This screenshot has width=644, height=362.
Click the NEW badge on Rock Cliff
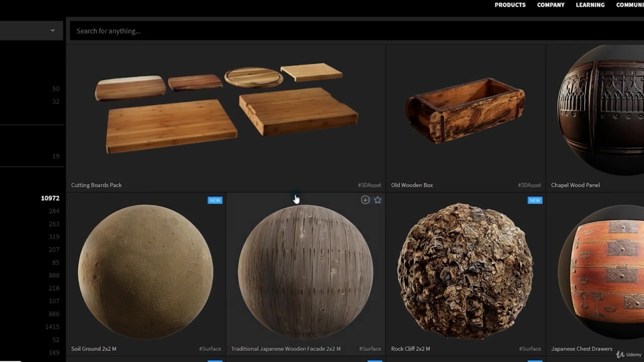(535, 200)
